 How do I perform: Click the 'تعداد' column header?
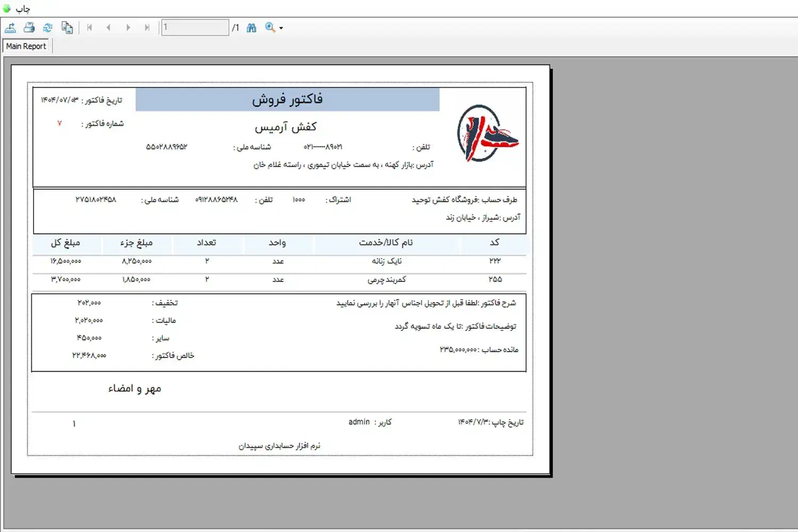[206, 243]
